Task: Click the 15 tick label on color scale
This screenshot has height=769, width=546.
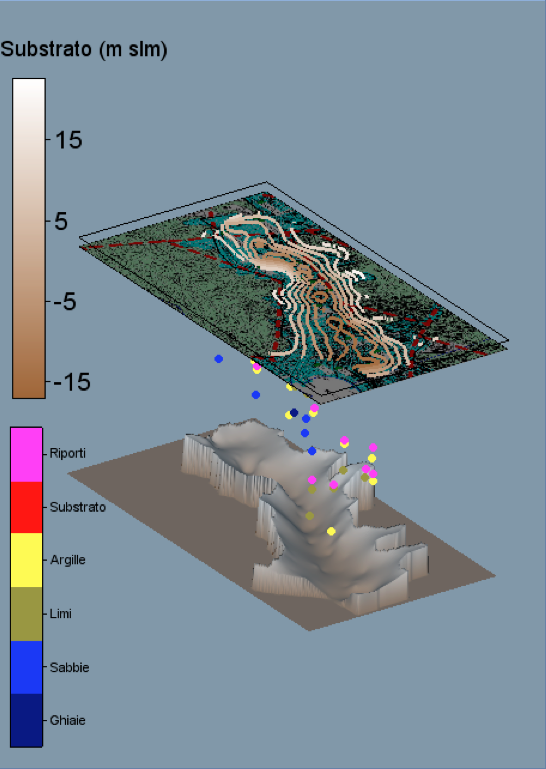Action: pyautogui.click(x=69, y=140)
